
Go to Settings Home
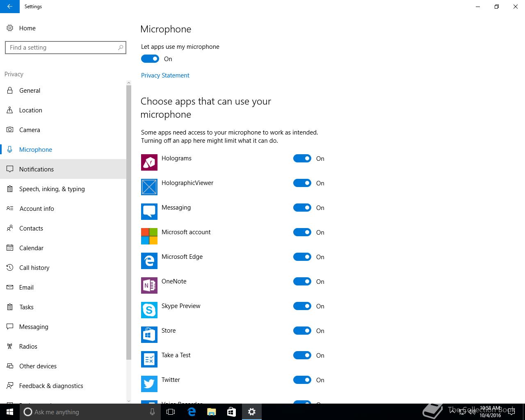[x=63, y=28]
